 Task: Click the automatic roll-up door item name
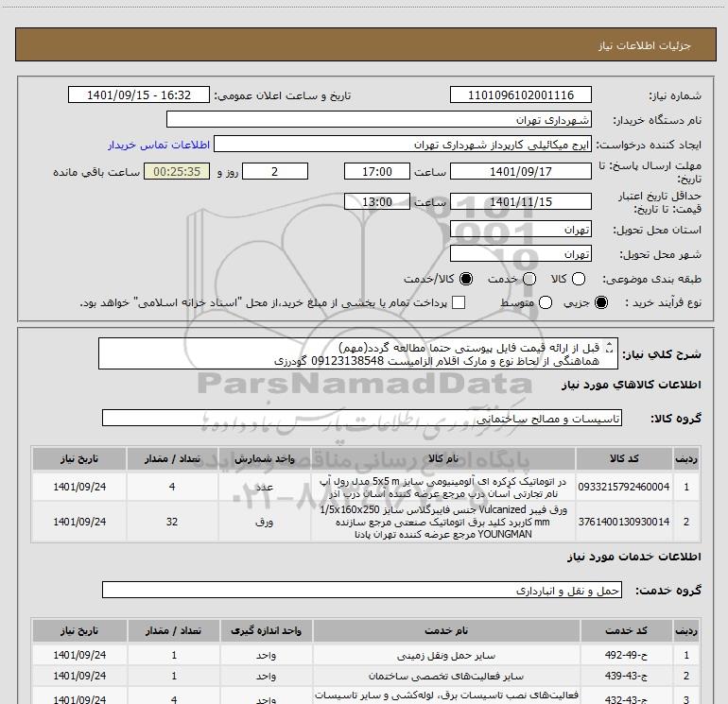coord(442,487)
